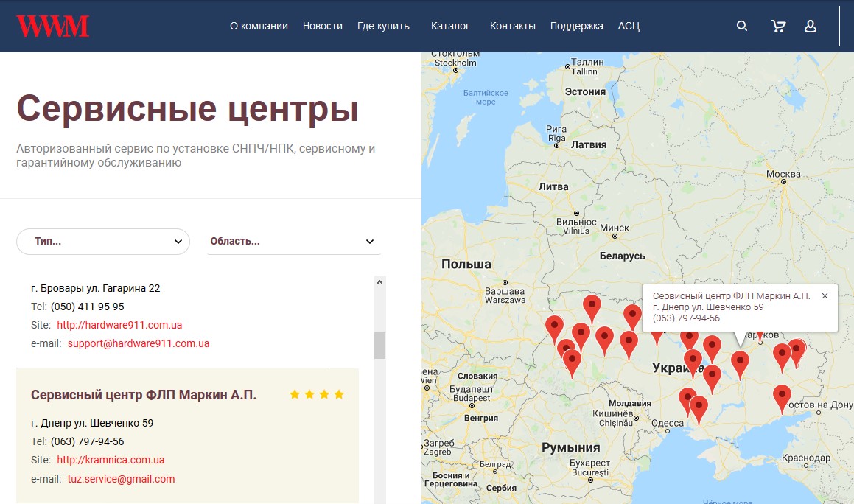The height and width of the screenshot is (504, 854).
Task: Open the kramnica.com.ua site link
Action: coord(111,459)
